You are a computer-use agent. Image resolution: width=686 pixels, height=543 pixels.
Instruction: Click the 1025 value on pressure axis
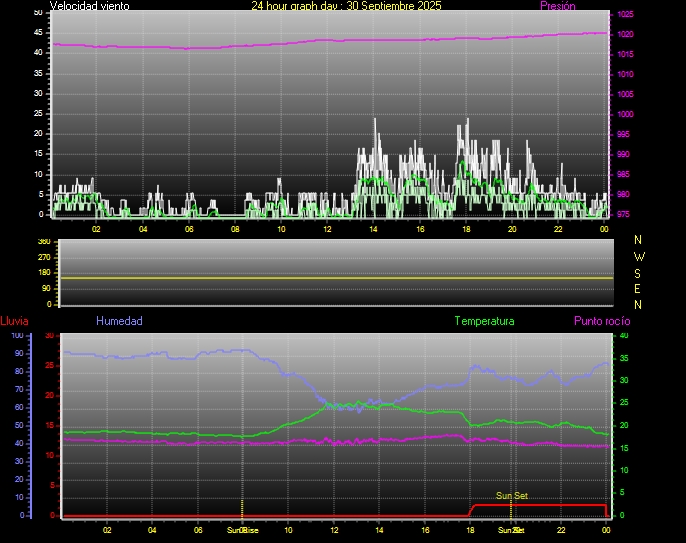point(625,15)
